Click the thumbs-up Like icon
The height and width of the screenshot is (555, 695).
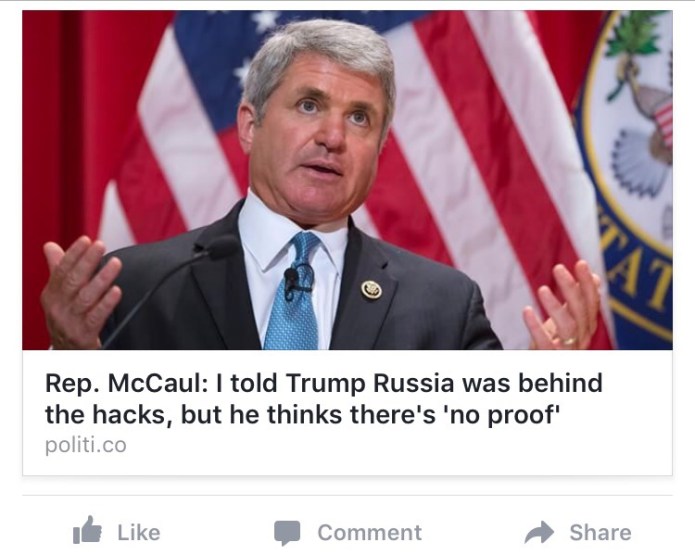pyautogui.click(x=87, y=530)
